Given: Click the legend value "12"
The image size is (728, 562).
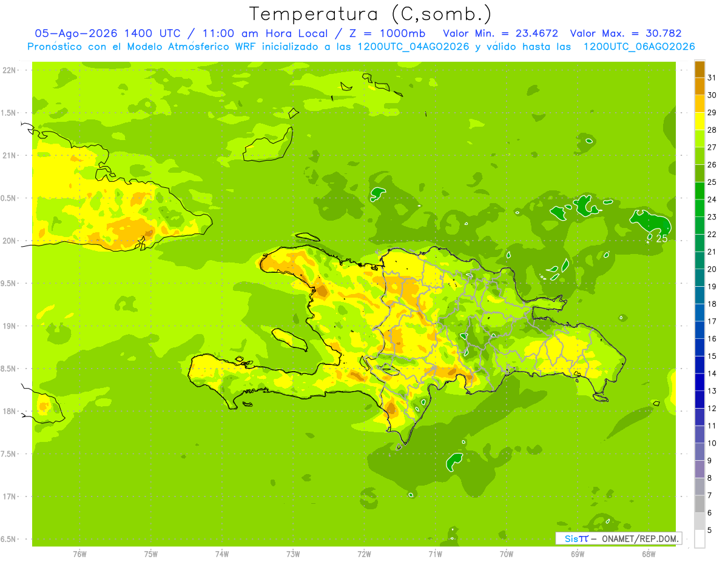Looking at the screenshot, I should point(712,409).
